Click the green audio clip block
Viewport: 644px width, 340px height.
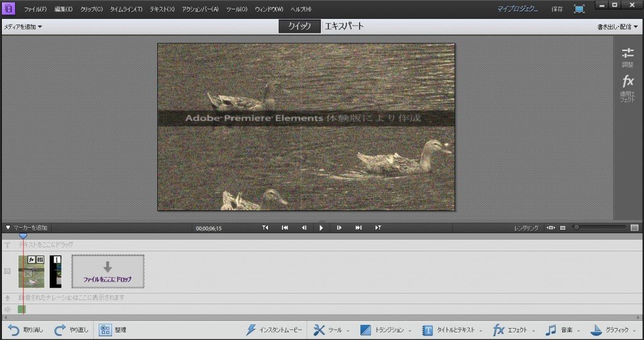pyautogui.click(x=22, y=309)
